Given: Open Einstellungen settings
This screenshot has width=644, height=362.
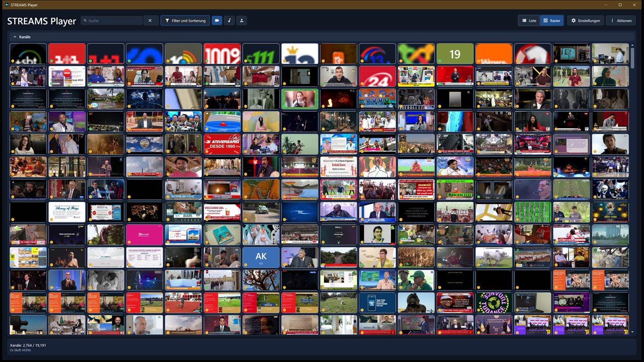Looking at the screenshot, I should [586, 21].
